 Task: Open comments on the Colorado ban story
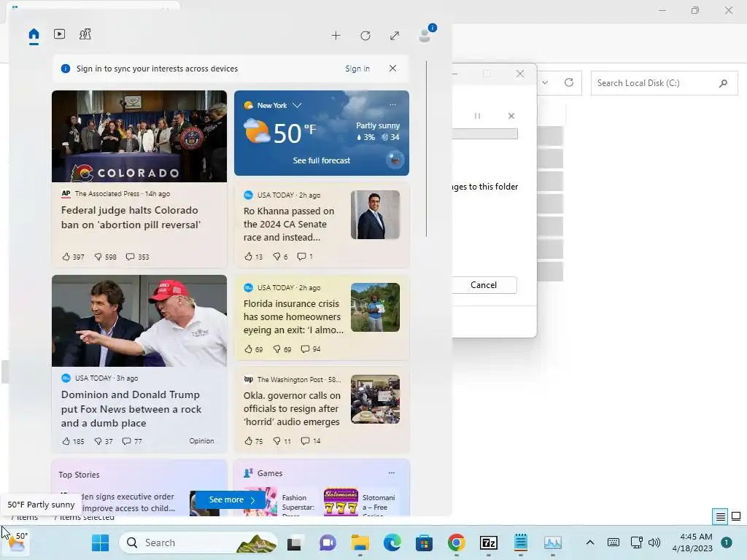click(x=137, y=257)
